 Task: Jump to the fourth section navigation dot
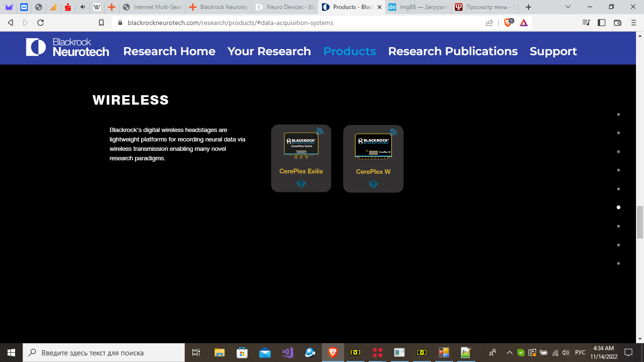619,170
